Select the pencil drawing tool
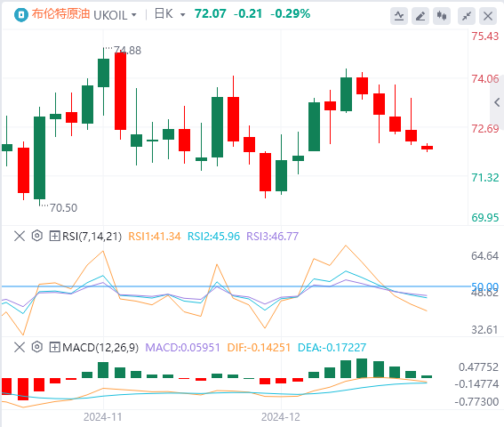 420,16
